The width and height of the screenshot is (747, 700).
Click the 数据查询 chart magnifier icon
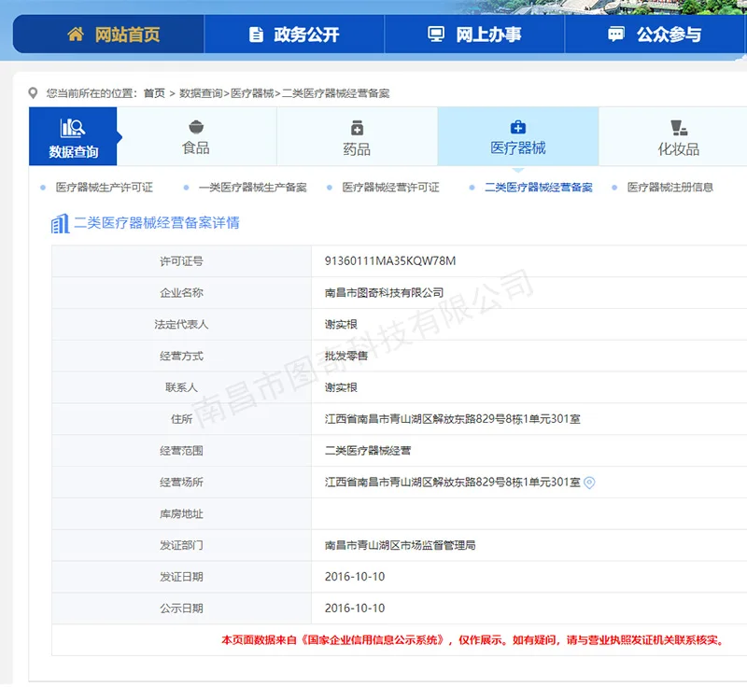(73, 128)
